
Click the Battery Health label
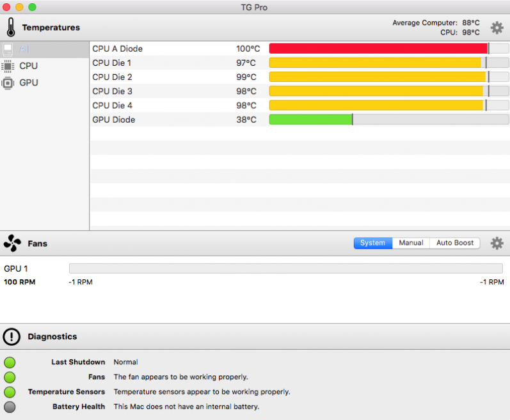point(79,407)
